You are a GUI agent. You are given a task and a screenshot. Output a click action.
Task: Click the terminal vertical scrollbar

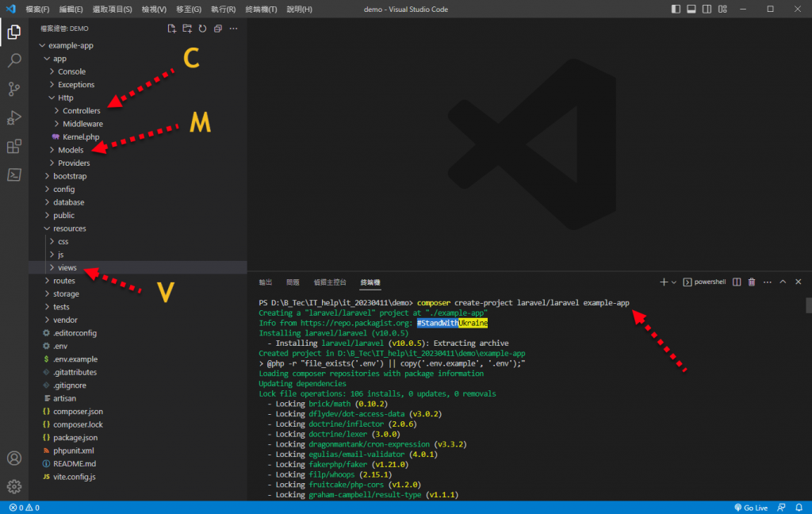click(808, 305)
